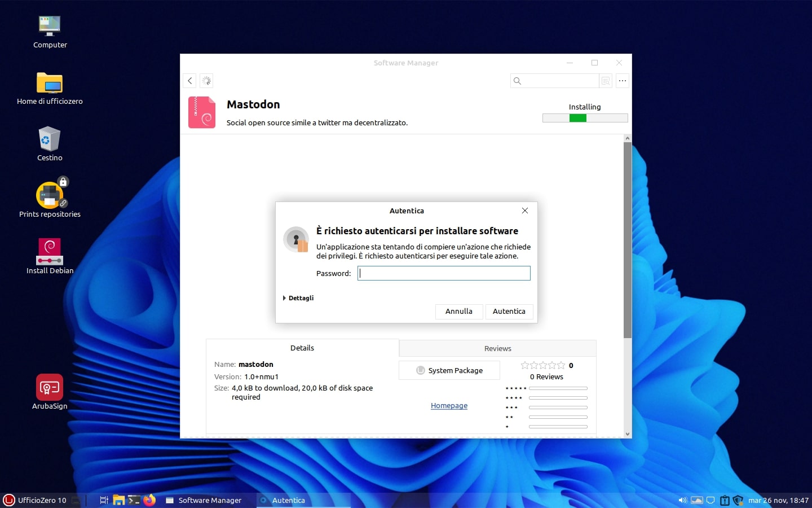
Task: Open the UfficioZero 10 start menu
Action: click(x=35, y=500)
